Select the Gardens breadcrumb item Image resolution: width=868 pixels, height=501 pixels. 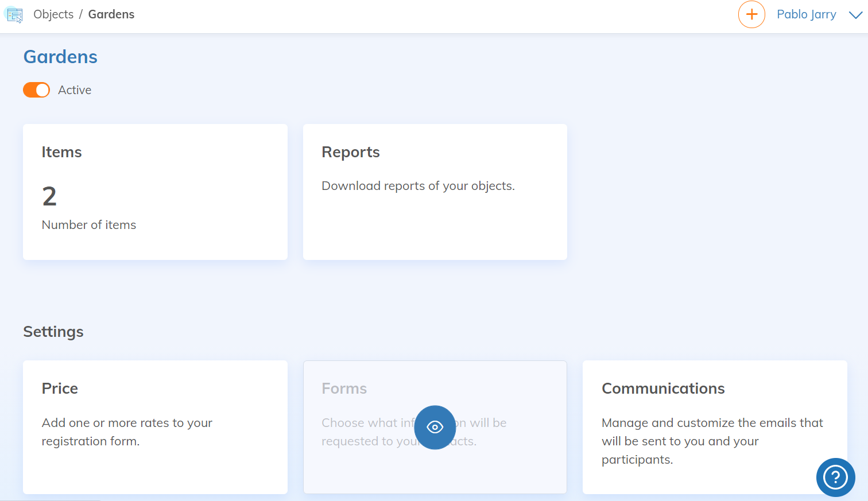pyautogui.click(x=111, y=14)
